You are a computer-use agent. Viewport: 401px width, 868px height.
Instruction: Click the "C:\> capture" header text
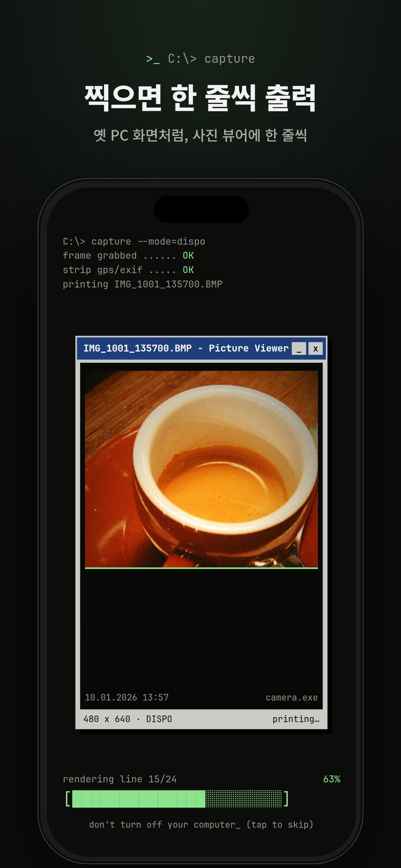(x=211, y=59)
